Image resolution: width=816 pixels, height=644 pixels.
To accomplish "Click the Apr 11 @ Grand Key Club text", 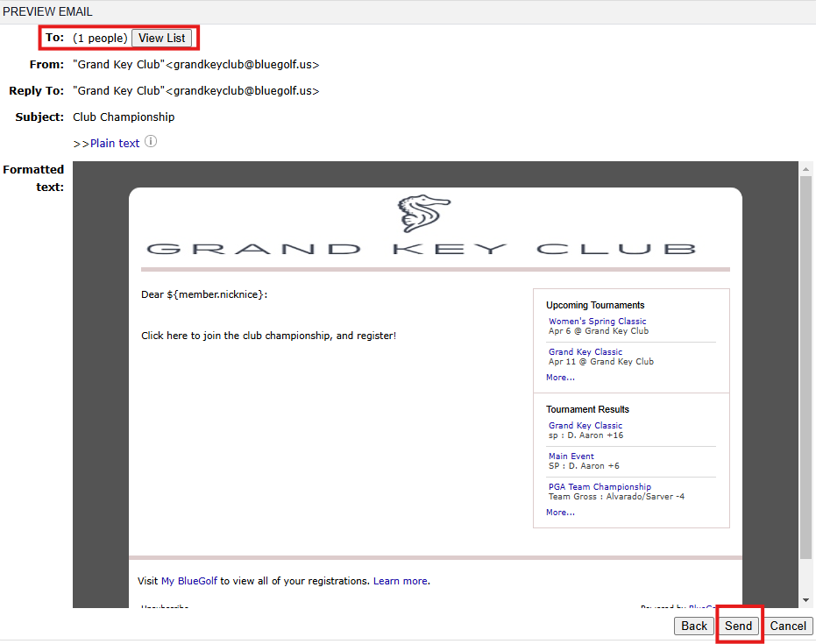I will pos(601,362).
